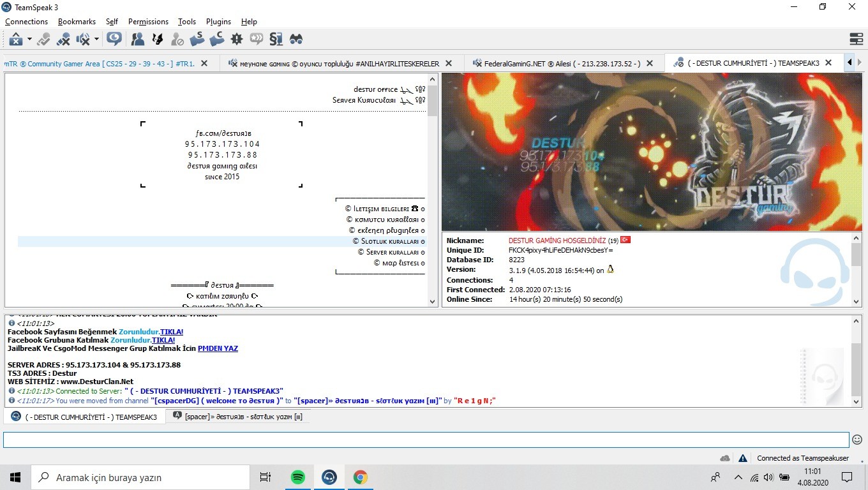Click the layout icon at the toolbar's right end
The height and width of the screenshot is (490, 868).
pos(856,39)
